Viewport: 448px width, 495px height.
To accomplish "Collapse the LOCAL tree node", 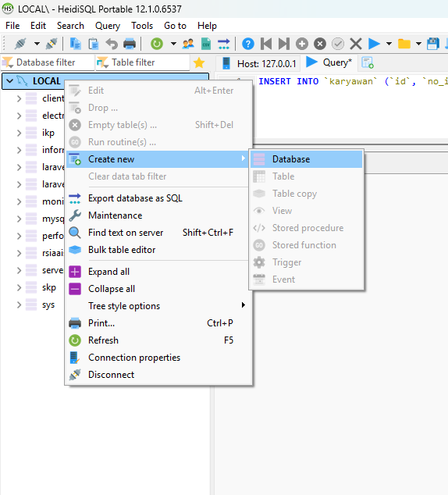I will [10, 81].
